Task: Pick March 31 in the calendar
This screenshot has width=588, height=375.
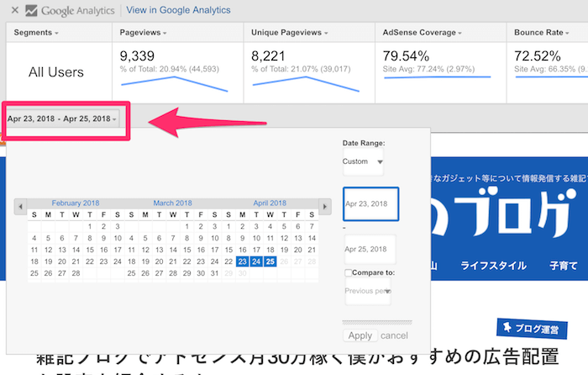Action: click(214, 273)
